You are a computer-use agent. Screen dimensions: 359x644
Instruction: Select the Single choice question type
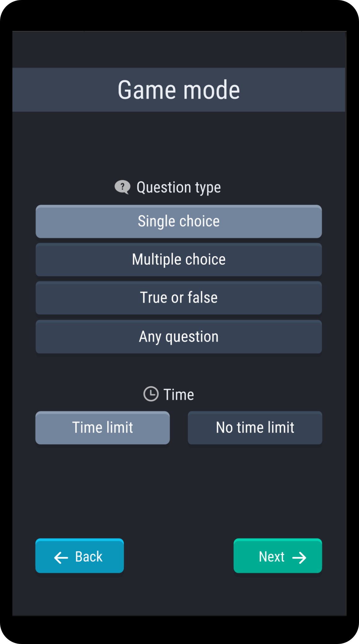(x=179, y=221)
